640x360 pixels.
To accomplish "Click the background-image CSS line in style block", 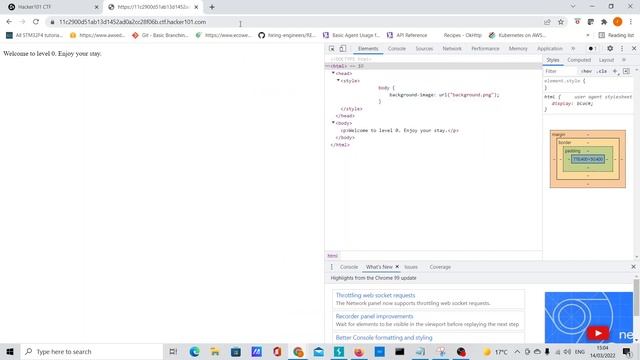I will 444,95.
